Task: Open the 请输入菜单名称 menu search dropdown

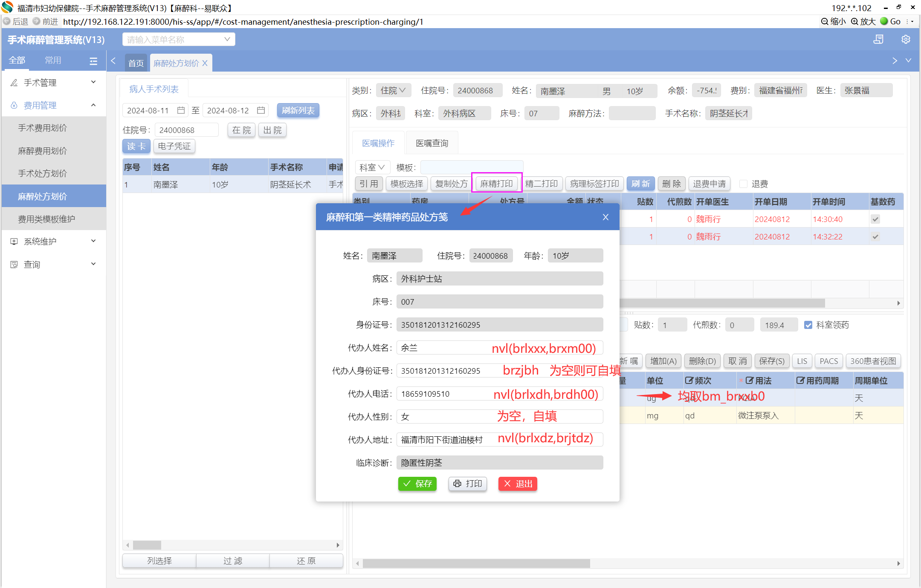Action: click(x=179, y=40)
